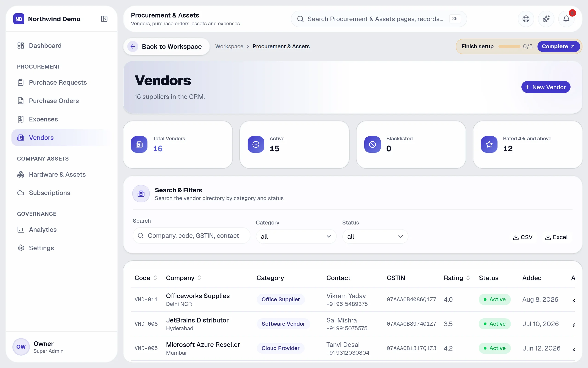Edit the Officeworks Supplies row pencil
The image size is (588, 368).
tap(574, 301)
